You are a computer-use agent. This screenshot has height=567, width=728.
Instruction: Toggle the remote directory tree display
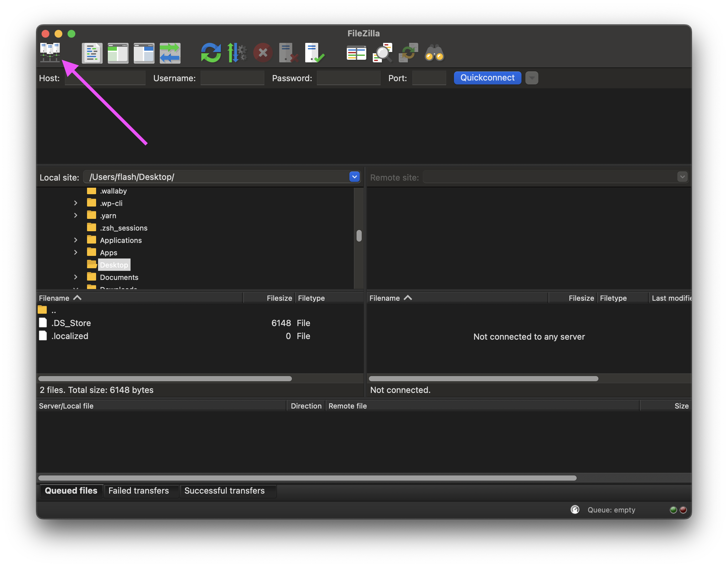(144, 53)
